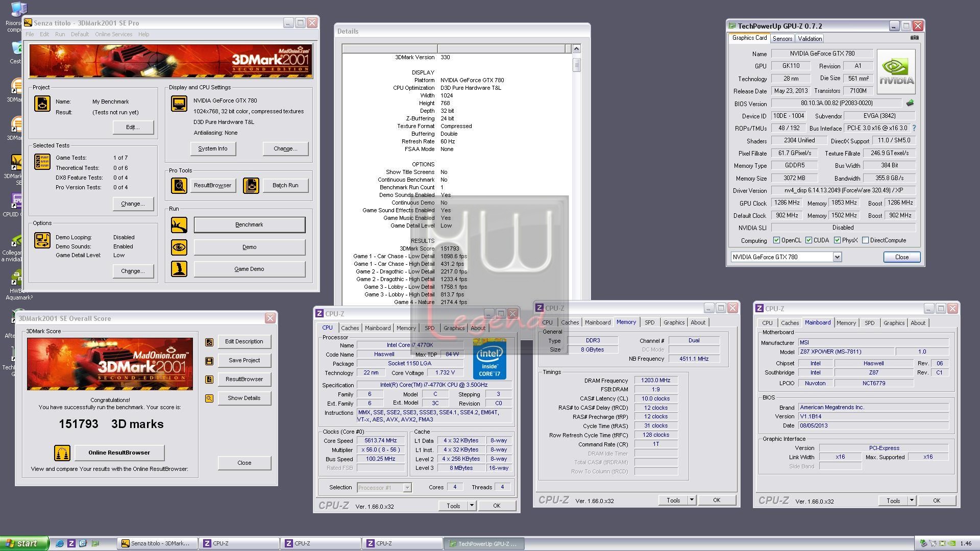Click the Start button
980x551 pixels.
pos(24,543)
